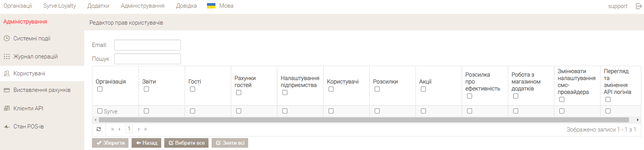The width and height of the screenshot is (644, 150).
Task: Open the Мова language dropdown
Action: pos(226,6)
